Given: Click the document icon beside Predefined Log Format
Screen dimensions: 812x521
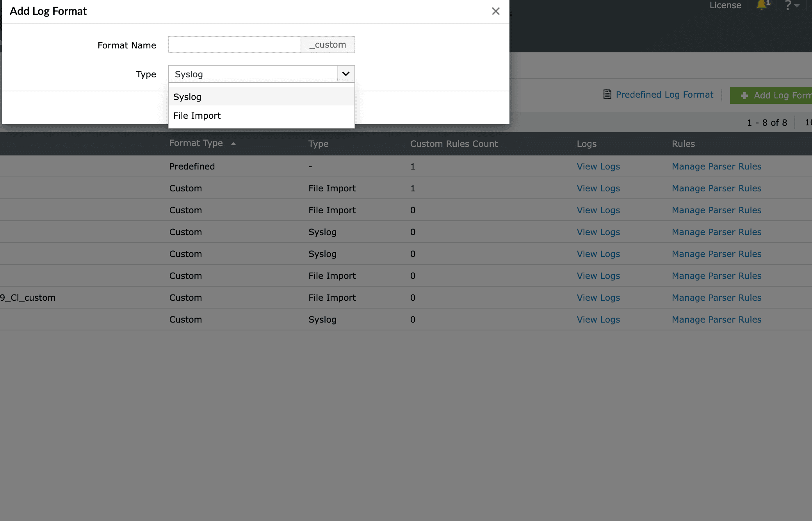Looking at the screenshot, I should click(607, 94).
